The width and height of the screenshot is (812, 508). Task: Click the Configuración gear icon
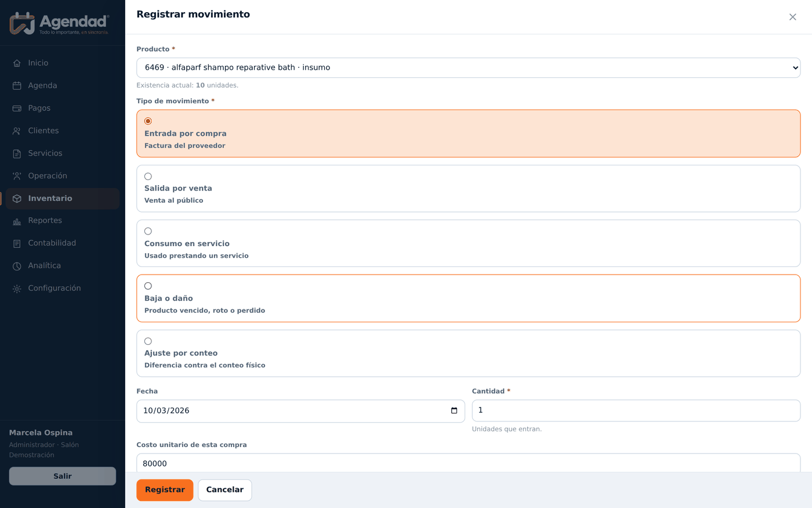point(17,289)
